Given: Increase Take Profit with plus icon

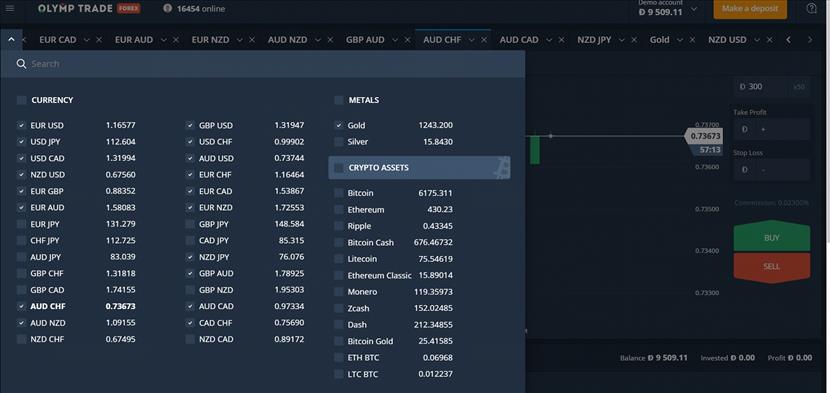Looking at the screenshot, I should click(x=763, y=129).
